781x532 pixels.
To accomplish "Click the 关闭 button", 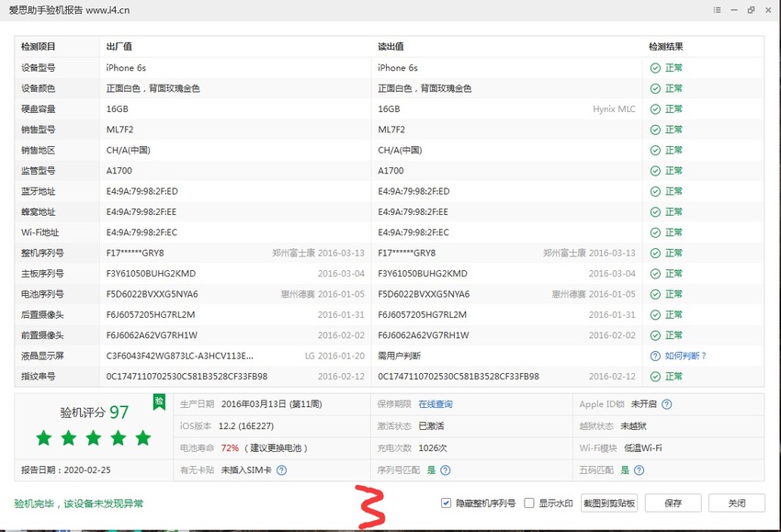I will [x=737, y=504].
